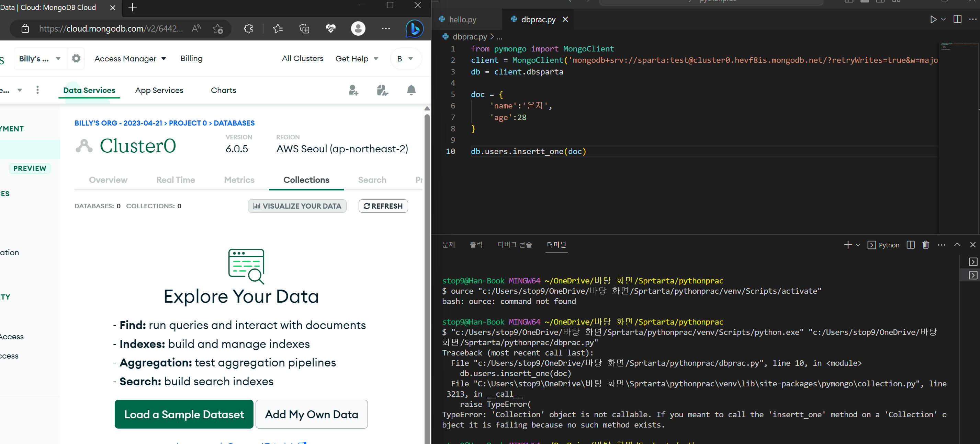Switch to the App Services tab
Image resolution: width=980 pixels, height=444 pixels.
pyautogui.click(x=159, y=90)
